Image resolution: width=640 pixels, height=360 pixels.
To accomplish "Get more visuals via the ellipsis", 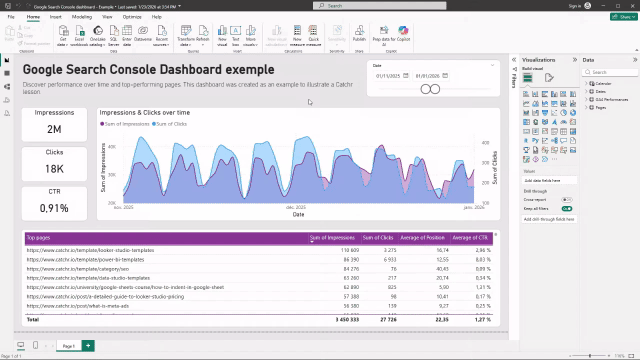I will pyautogui.click(x=554, y=159).
